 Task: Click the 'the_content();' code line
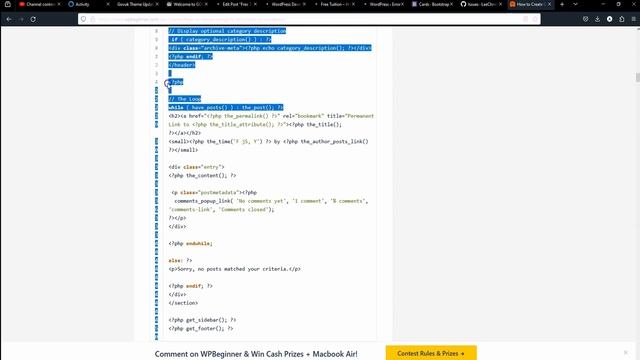202,176
